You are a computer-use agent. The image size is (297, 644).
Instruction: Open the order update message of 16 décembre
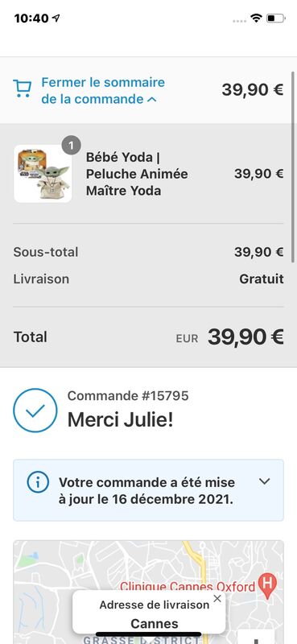148,490
